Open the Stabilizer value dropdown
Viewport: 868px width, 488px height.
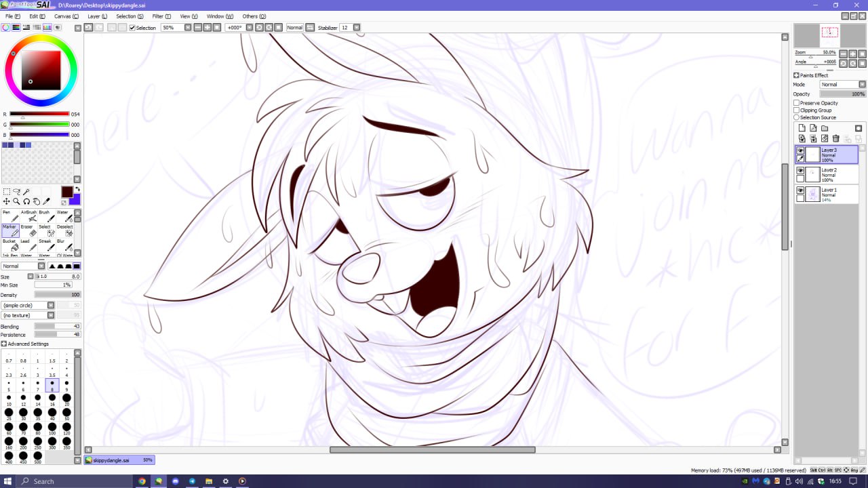point(357,28)
